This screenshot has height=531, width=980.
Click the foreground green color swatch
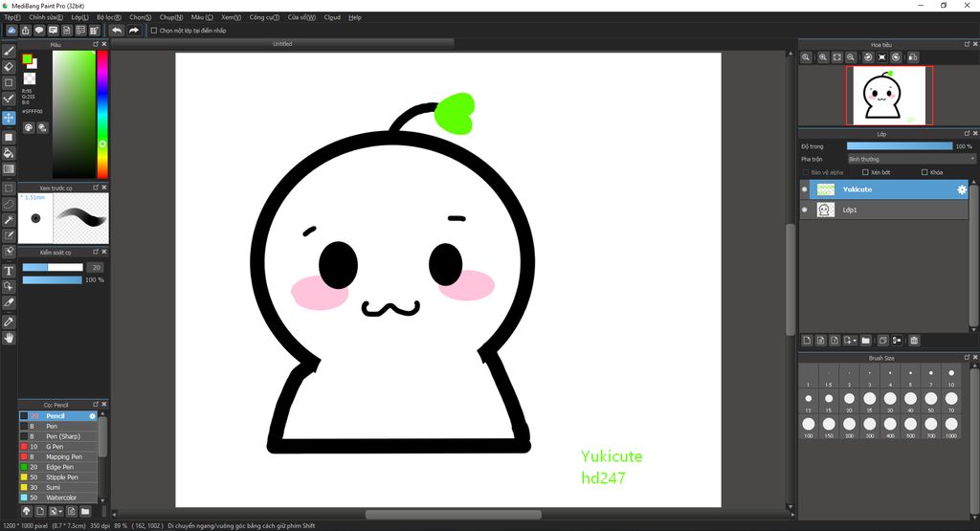pos(27,59)
